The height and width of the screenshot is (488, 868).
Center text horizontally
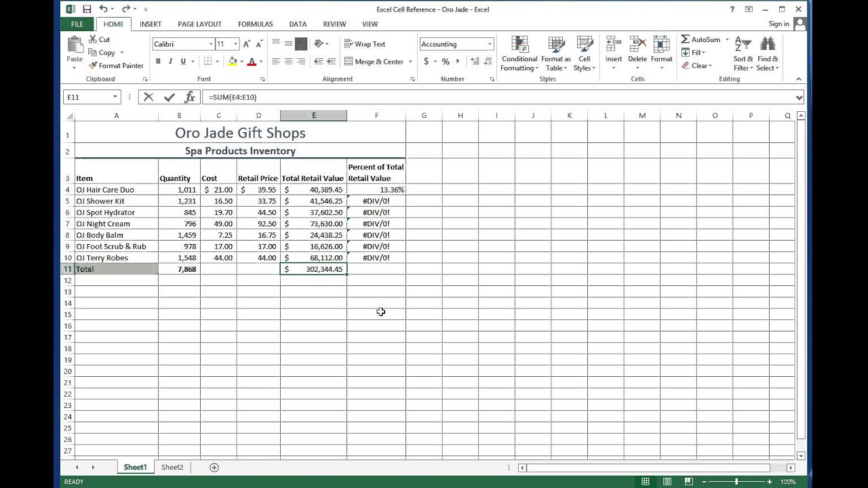coord(288,62)
